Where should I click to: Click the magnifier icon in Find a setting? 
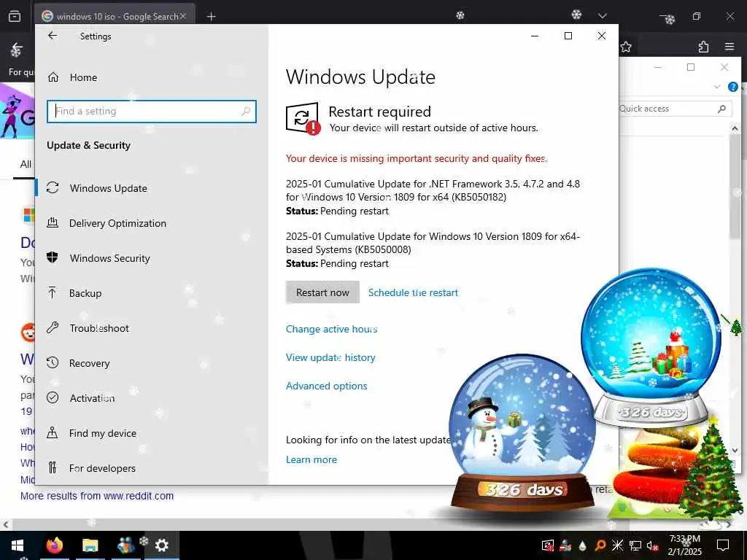pyautogui.click(x=246, y=112)
